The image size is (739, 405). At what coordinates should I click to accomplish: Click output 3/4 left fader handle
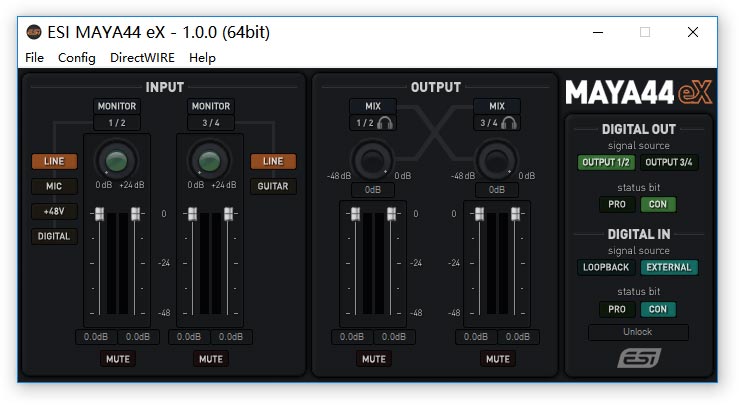(479, 214)
